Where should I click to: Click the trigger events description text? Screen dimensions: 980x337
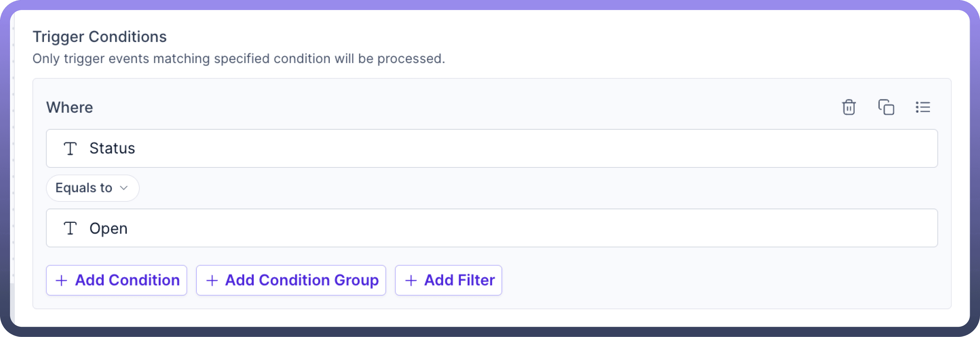tap(238, 59)
